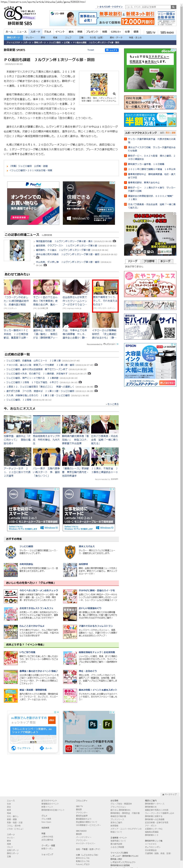Image resolution: width=183 pixels, height=868 pixels.
Task: Click the Shimizu S-Pulse club emblem
Action: (x=70, y=552)
